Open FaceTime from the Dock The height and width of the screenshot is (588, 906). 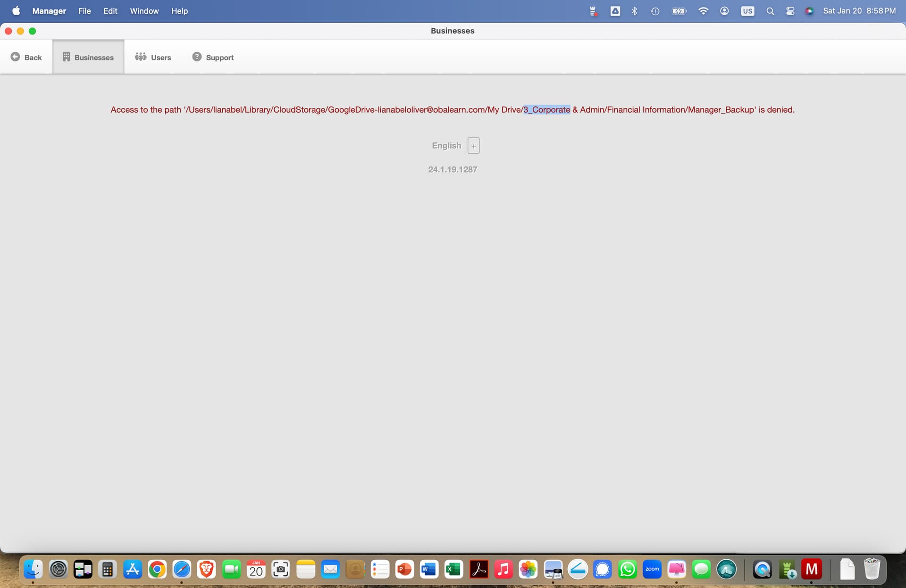point(231,569)
